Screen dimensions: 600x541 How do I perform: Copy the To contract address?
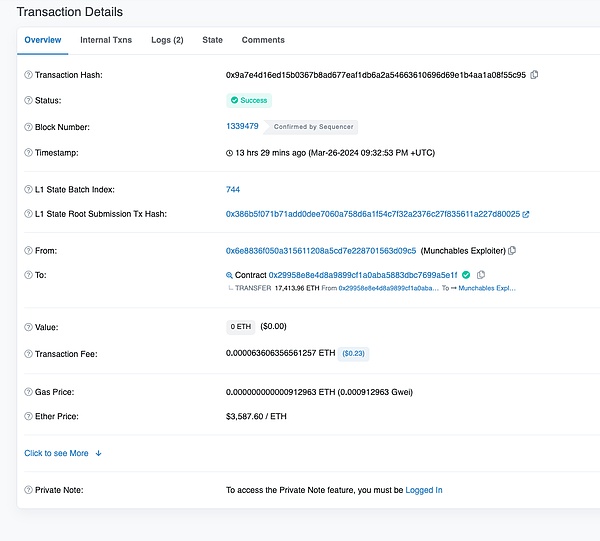(x=481, y=275)
